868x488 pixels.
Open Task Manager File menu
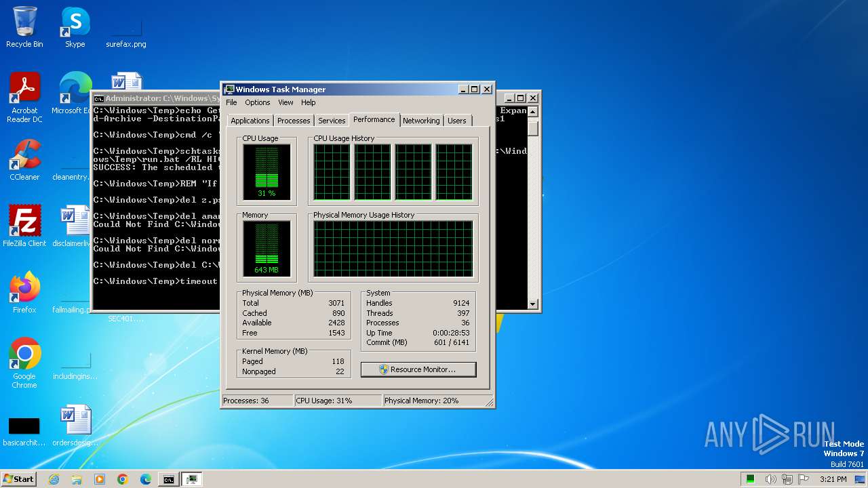(x=231, y=102)
